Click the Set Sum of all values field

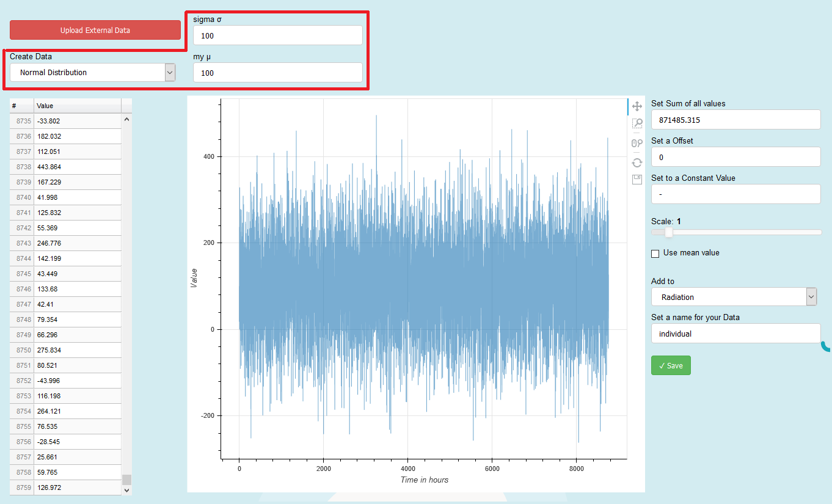[736, 120]
